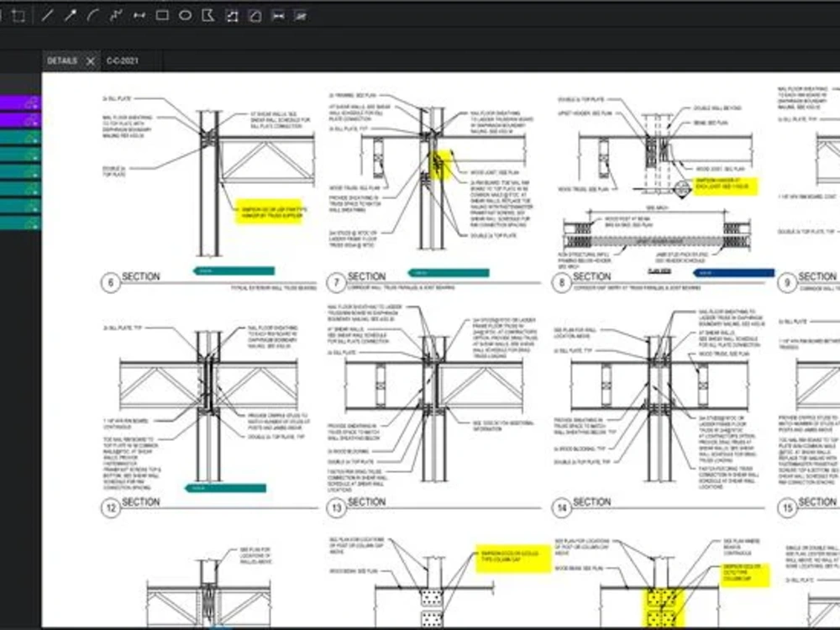Select the bottom teal item in the sidebar
Screen dimensions: 840x630
pos(13,222)
